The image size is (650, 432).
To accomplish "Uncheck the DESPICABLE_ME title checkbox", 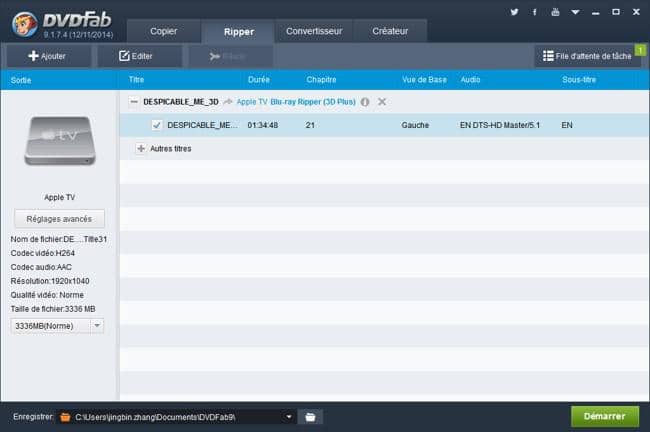I will (157, 125).
